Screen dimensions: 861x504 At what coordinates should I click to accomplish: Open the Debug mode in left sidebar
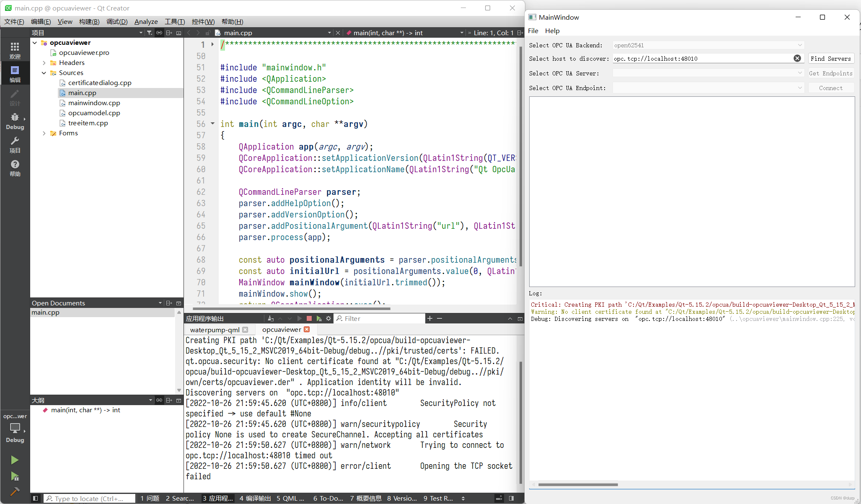[x=15, y=121]
